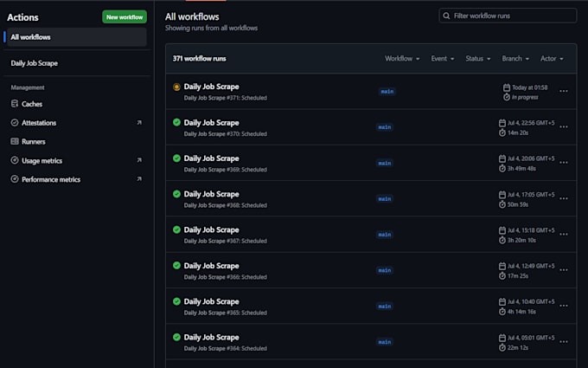Click main branch tag on run #366
Viewport: 588px width, 368px height.
point(385,270)
